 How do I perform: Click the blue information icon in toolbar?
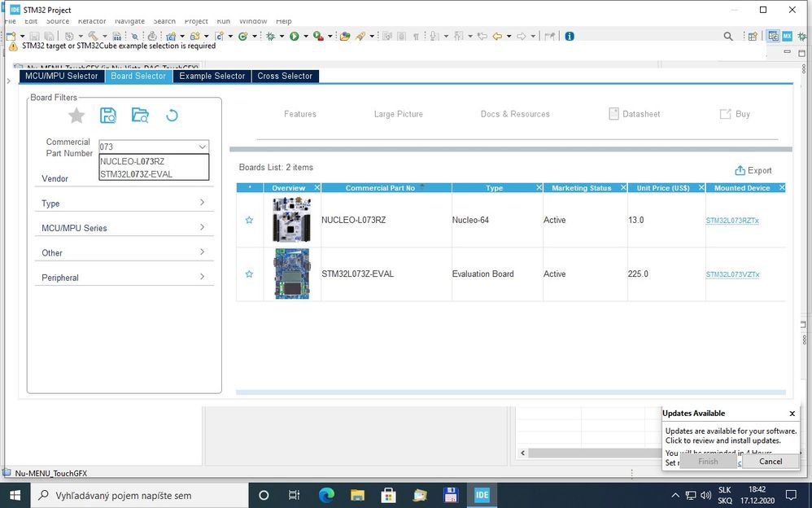tap(570, 36)
